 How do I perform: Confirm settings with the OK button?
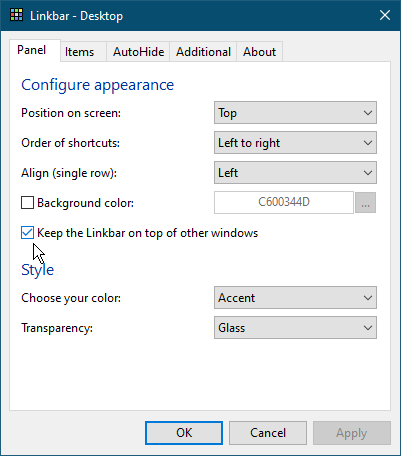[184, 433]
